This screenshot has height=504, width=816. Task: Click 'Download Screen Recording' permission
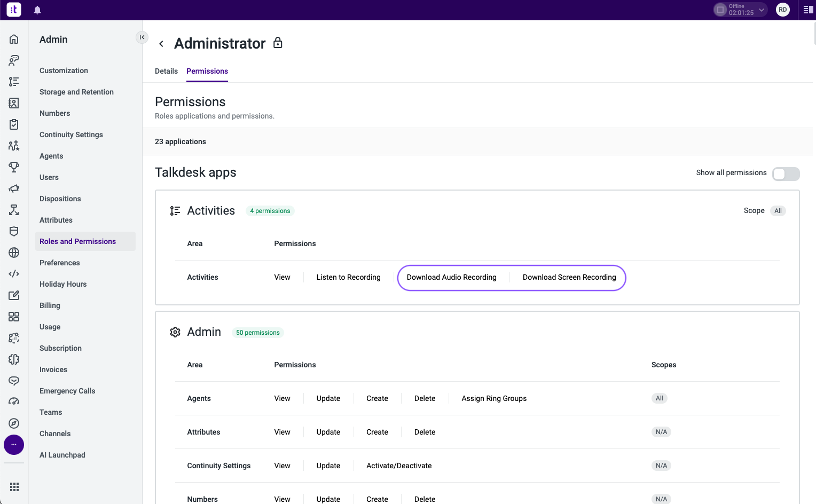pyautogui.click(x=569, y=277)
